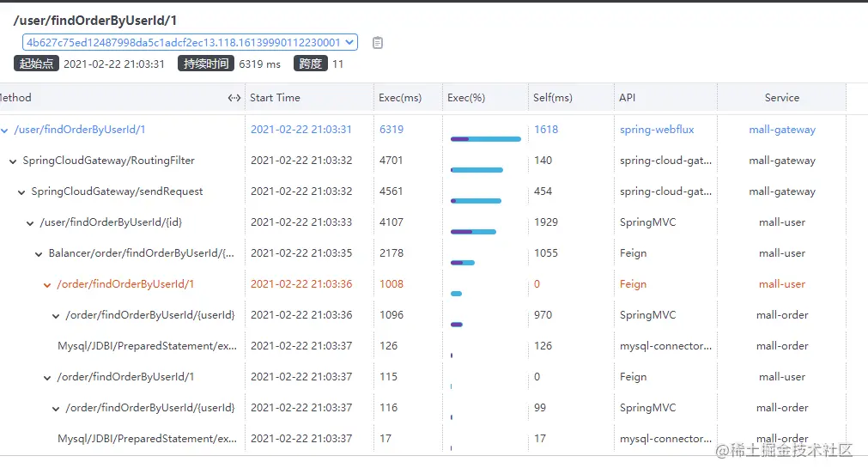Viewport: 868px width, 474px height.
Task: Click SpringMVC cell in 4107 ms row
Action: pyautogui.click(x=647, y=222)
